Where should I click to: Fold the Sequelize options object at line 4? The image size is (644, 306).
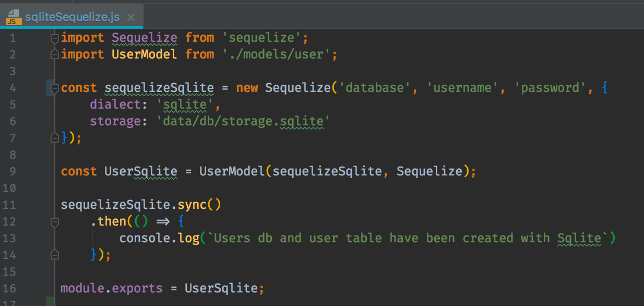click(x=54, y=88)
